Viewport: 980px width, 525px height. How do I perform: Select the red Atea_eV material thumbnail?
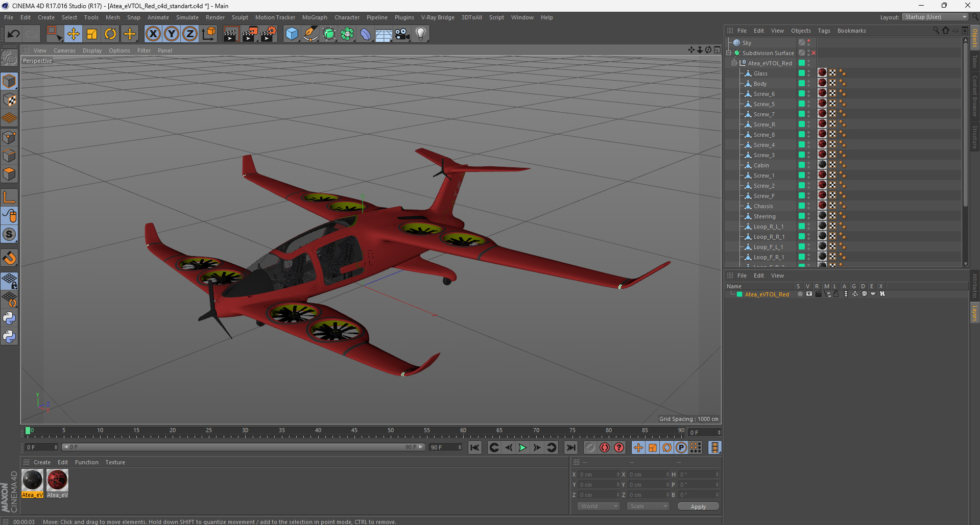[57, 481]
